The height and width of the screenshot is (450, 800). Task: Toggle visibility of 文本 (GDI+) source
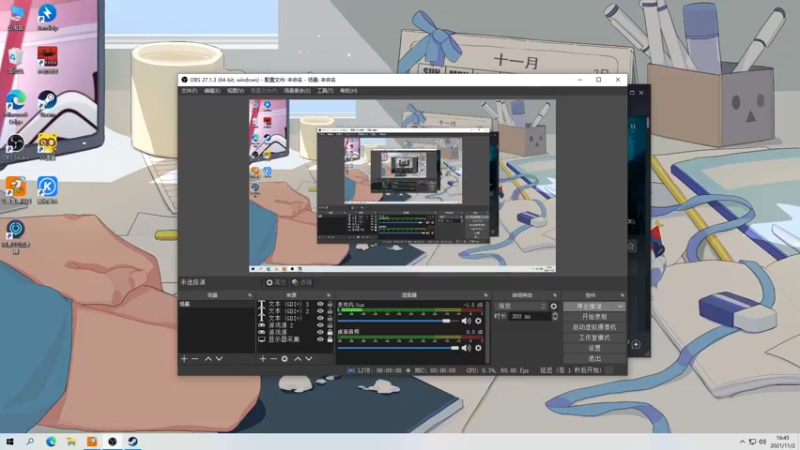[x=320, y=318]
